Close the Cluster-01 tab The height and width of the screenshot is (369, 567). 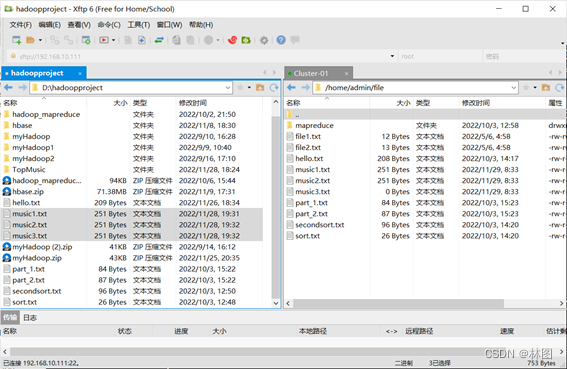tap(346, 73)
